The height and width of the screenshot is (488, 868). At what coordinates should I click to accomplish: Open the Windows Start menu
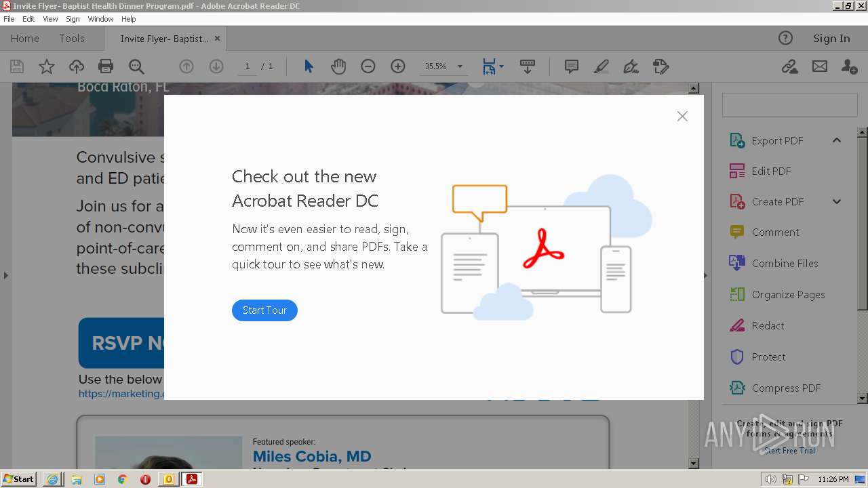coord(19,479)
